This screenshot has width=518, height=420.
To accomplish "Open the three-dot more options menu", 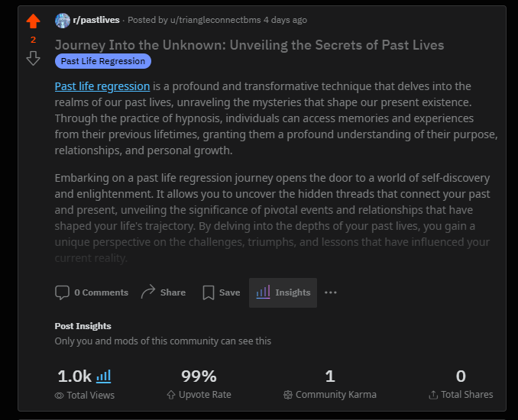I will pyautogui.click(x=330, y=292).
